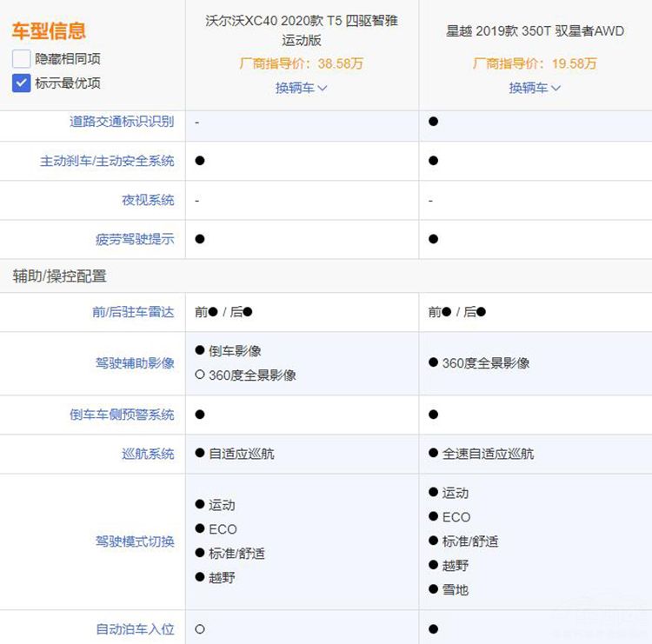Image resolution: width=652 pixels, height=644 pixels.
Task: Click the standard 360度全景影像 entry for 星越
Action: click(x=486, y=363)
